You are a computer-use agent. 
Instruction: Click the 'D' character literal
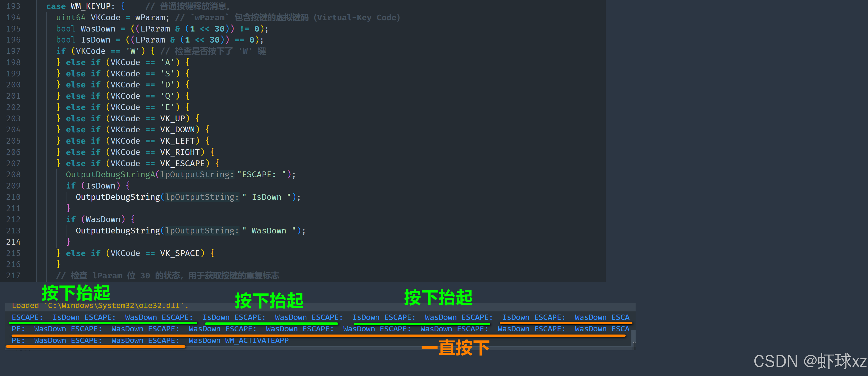click(x=167, y=85)
